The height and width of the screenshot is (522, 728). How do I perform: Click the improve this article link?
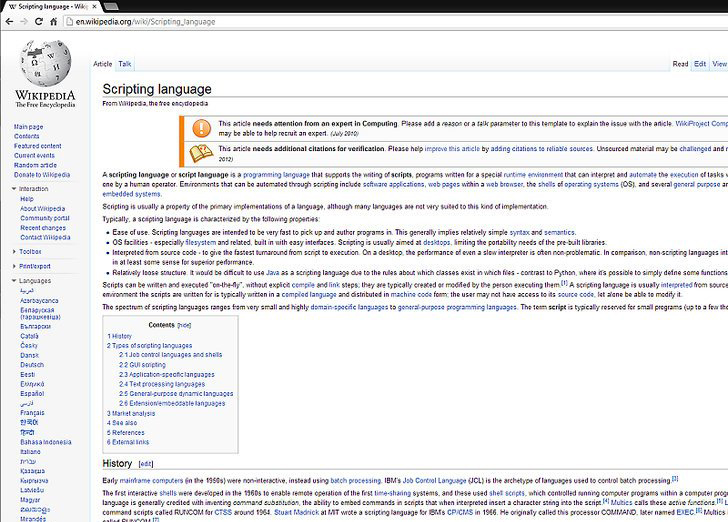pyautogui.click(x=452, y=149)
